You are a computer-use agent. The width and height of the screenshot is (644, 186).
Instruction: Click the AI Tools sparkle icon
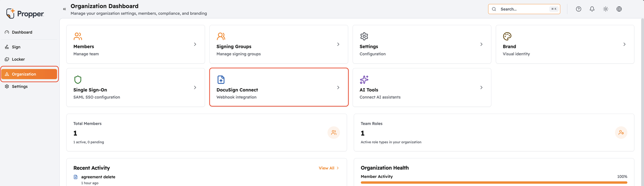click(x=364, y=80)
